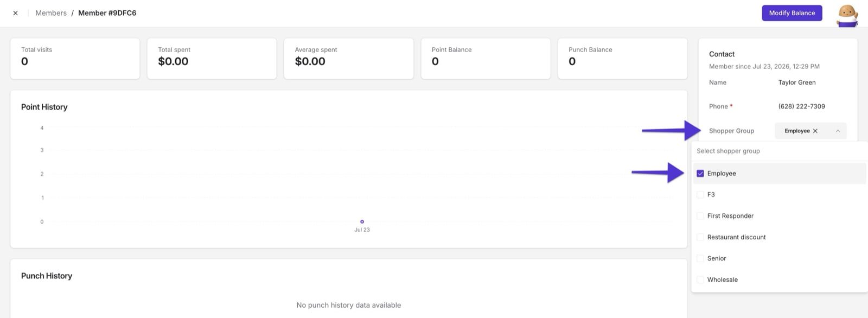Go back to Members breadcrumb link
The image size is (868, 318).
51,13
